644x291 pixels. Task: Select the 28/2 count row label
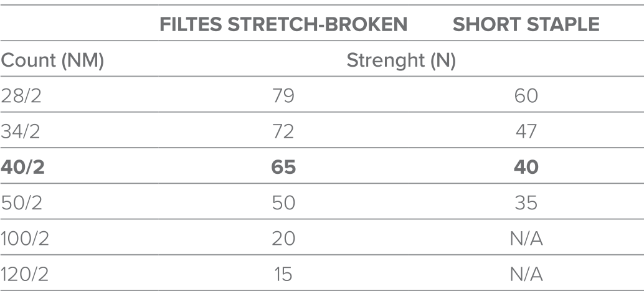(x=21, y=96)
